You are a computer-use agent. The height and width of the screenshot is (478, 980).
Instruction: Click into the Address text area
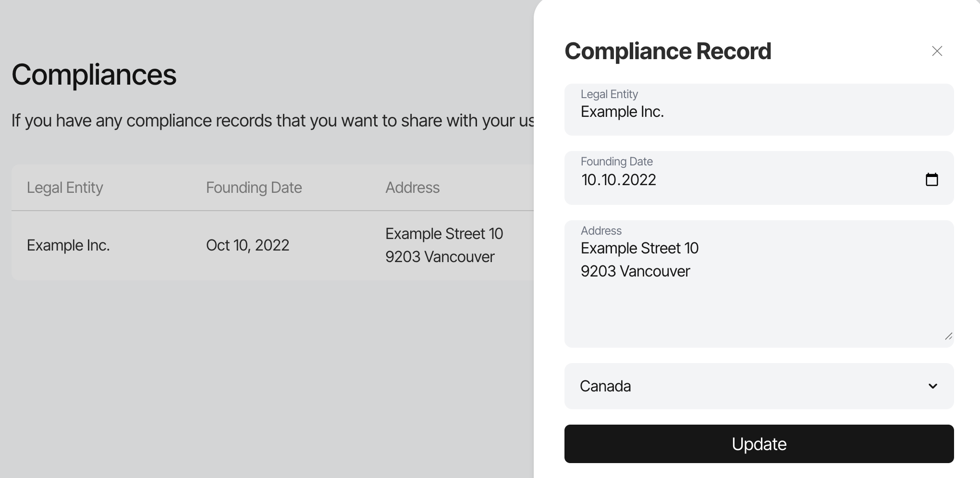click(x=759, y=284)
